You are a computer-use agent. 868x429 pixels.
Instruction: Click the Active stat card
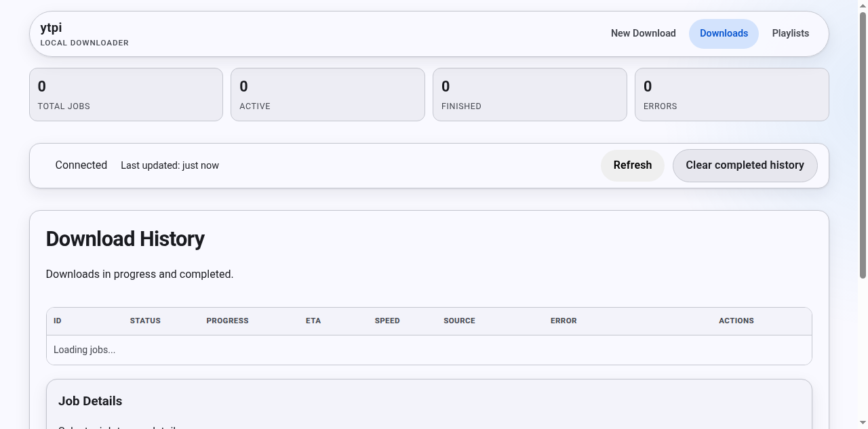pyautogui.click(x=328, y=94)
